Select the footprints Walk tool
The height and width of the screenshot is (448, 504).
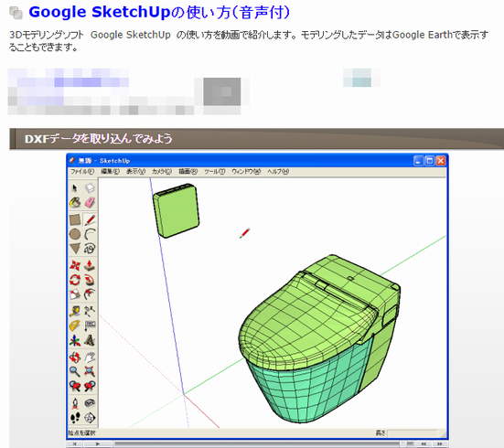(75, 418)
